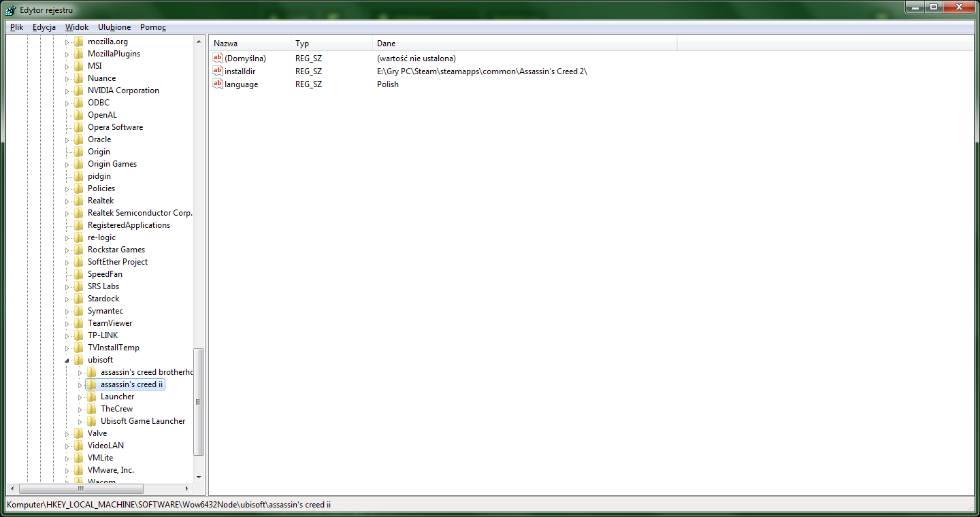
Task: Click the MSI key folder icon
Action: (79, 66)
